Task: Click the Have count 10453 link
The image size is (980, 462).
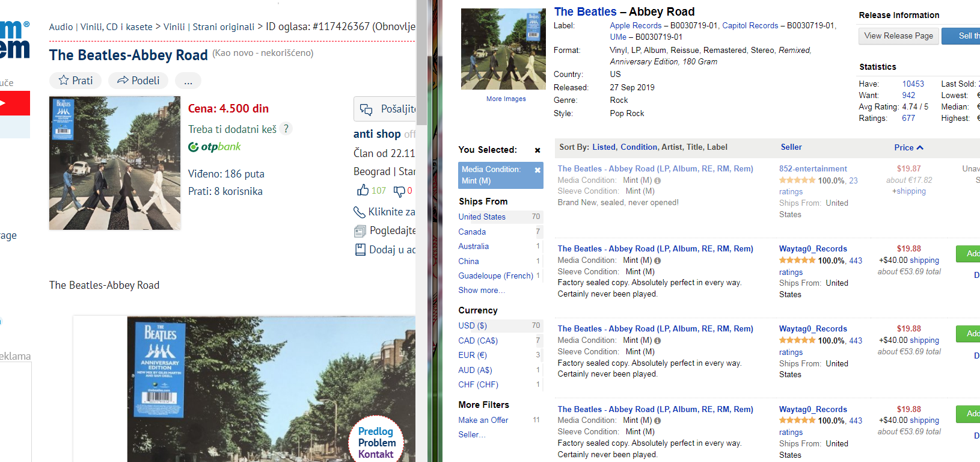Action: coord(913,84)
